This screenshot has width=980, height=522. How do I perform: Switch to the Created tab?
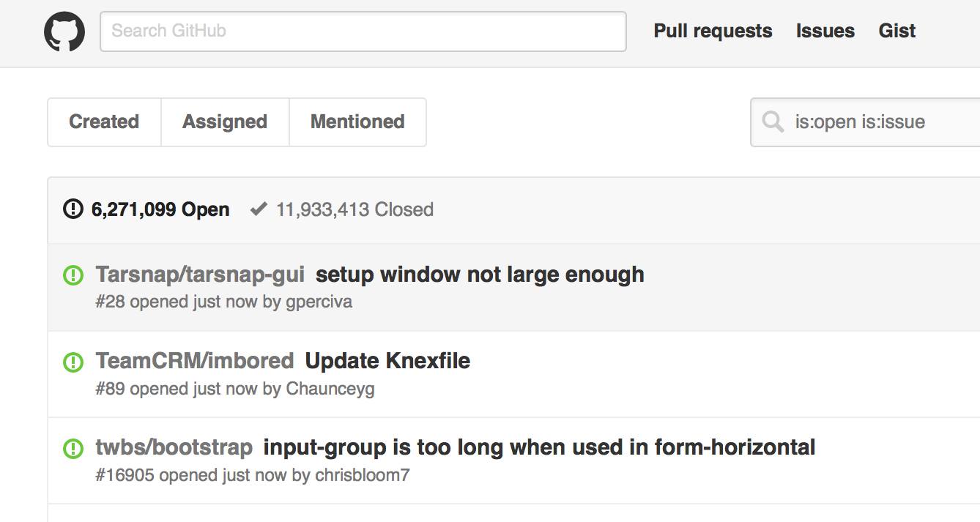104,122
